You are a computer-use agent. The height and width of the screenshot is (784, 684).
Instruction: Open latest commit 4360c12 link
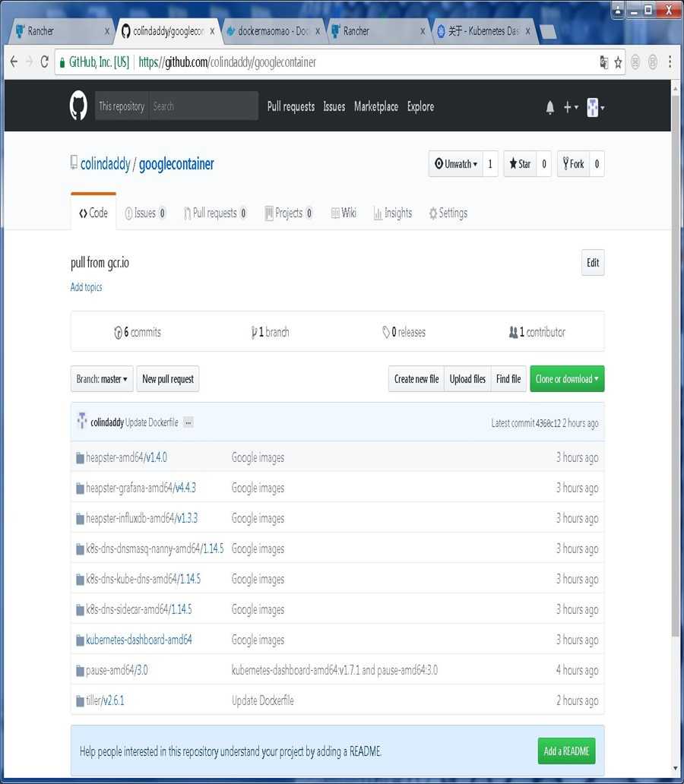tap(548, 423)
